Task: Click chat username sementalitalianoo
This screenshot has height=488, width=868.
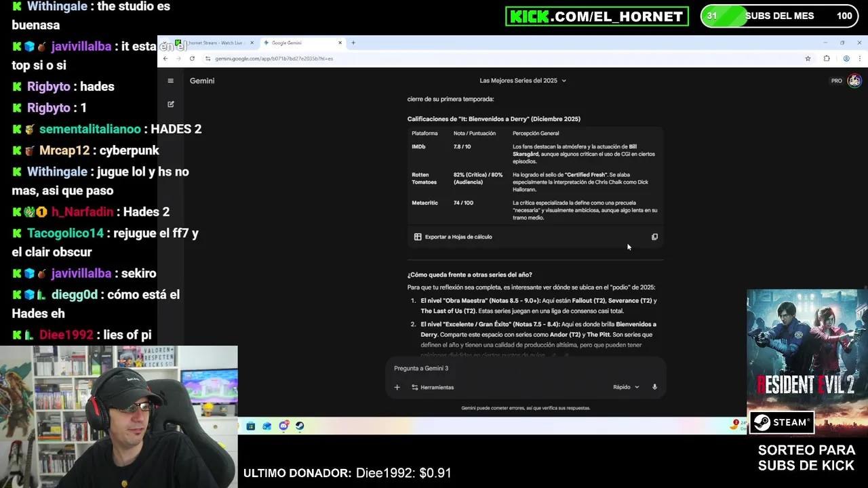Action: pos(90,129)
